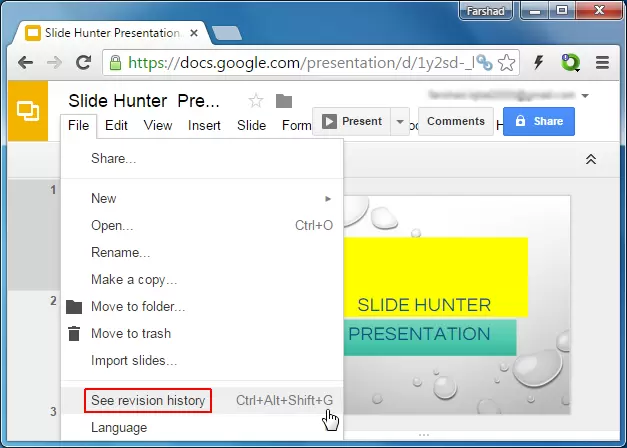This screenshot has width=627, height=448.
Task: Open the View menu
Action: click(x=158, y=125)
